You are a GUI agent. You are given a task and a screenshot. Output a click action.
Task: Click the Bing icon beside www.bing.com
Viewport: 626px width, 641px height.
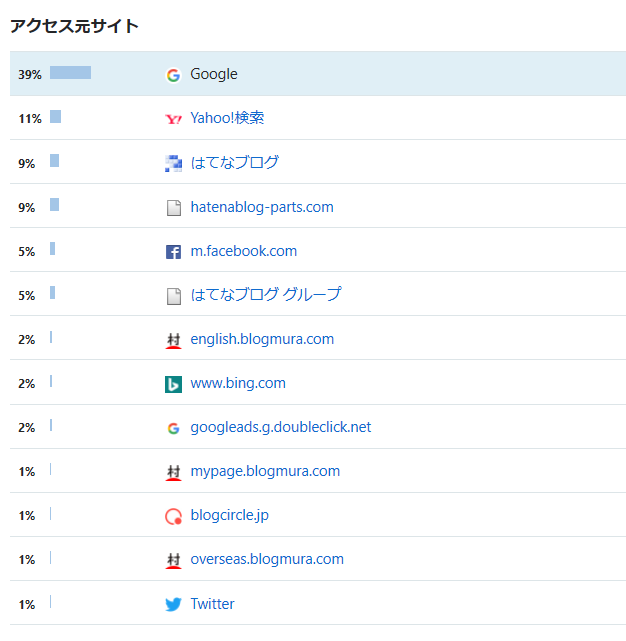173,384
